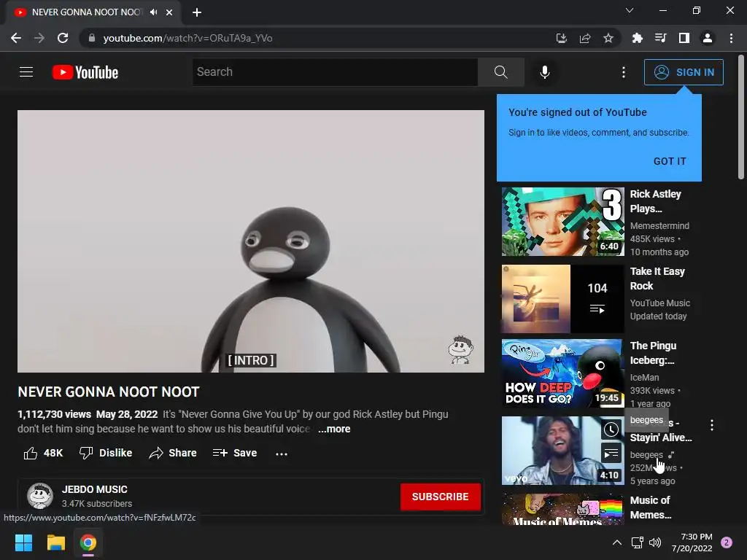
Task: Click the Memestermind channel name
Action: pos(659,226)
